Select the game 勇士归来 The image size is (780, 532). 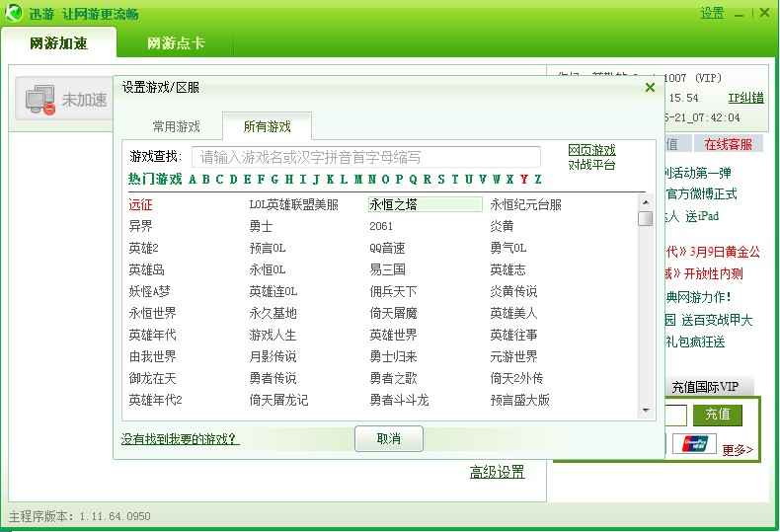click(393, 356)
